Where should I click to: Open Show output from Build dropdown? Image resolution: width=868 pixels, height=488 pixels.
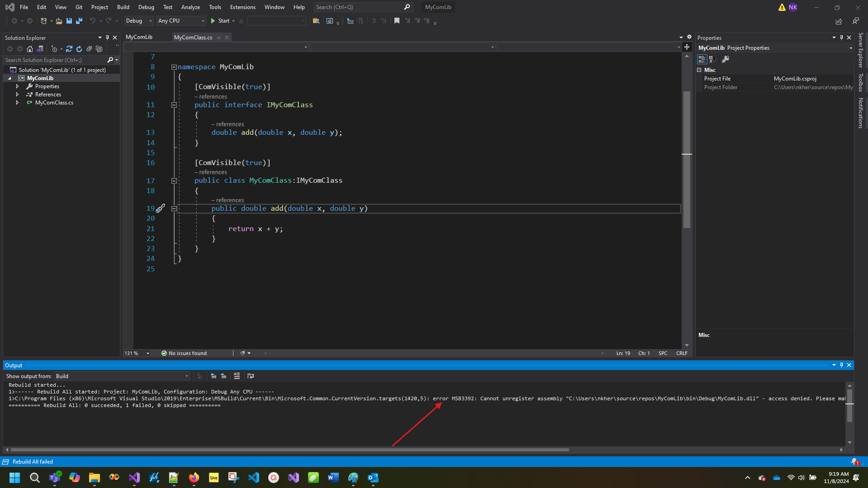click(122, 376)
